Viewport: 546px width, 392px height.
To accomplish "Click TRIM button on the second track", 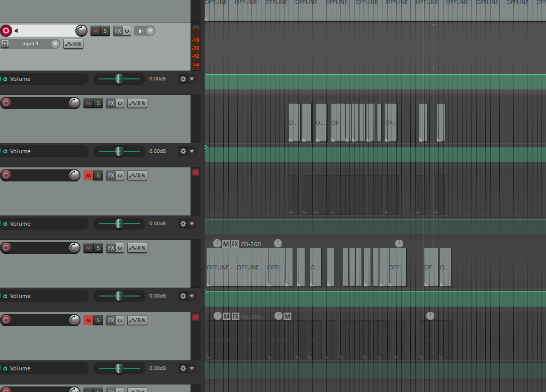I will [x=137, y=103].
